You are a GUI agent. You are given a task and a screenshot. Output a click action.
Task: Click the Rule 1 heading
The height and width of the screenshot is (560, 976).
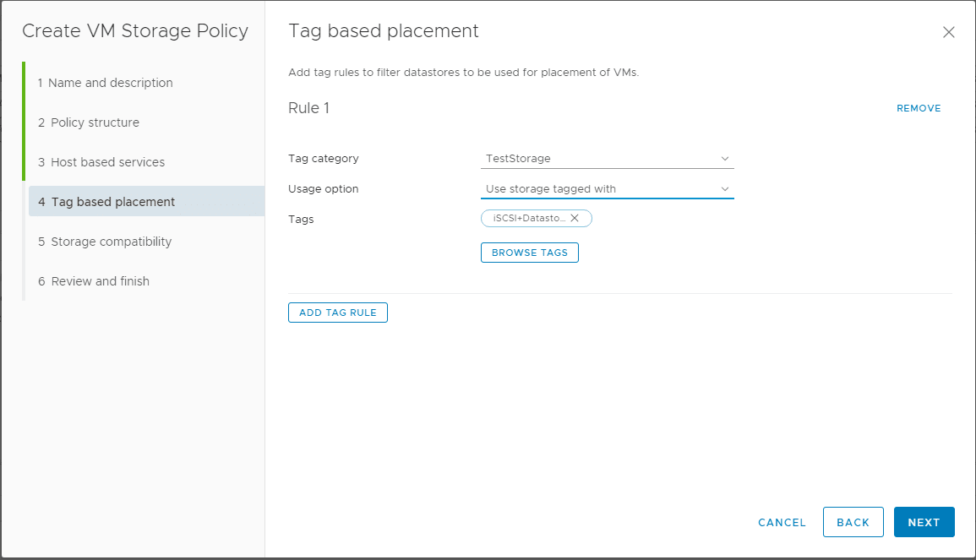tap(309, 108)
